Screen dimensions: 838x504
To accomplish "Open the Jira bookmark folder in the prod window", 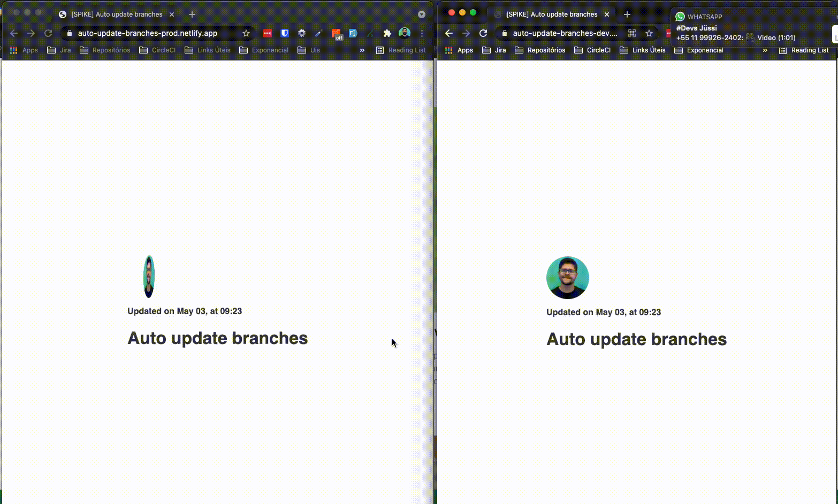I will pos(59,50).
